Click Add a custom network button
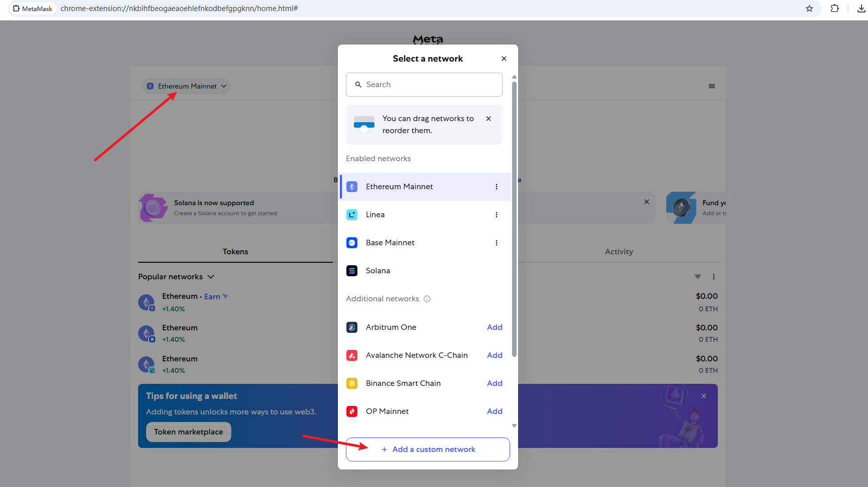 pyautogui.click(x=428, y=449)
